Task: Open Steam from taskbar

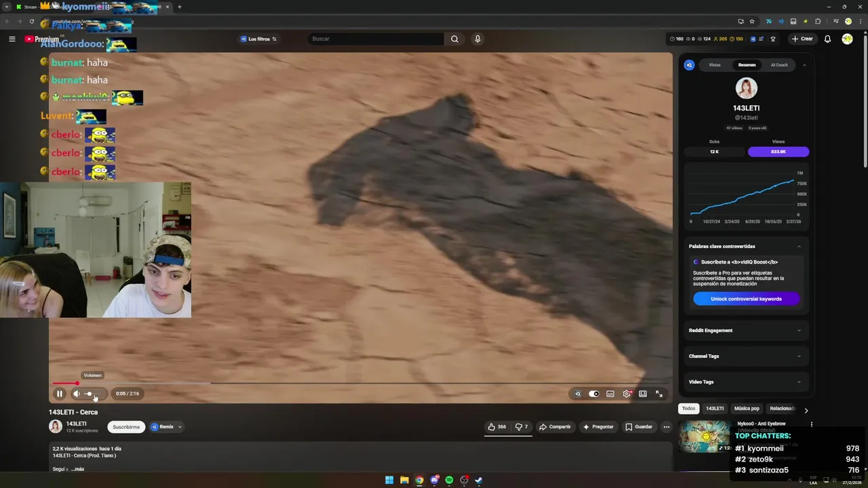Action: point(479,480)
